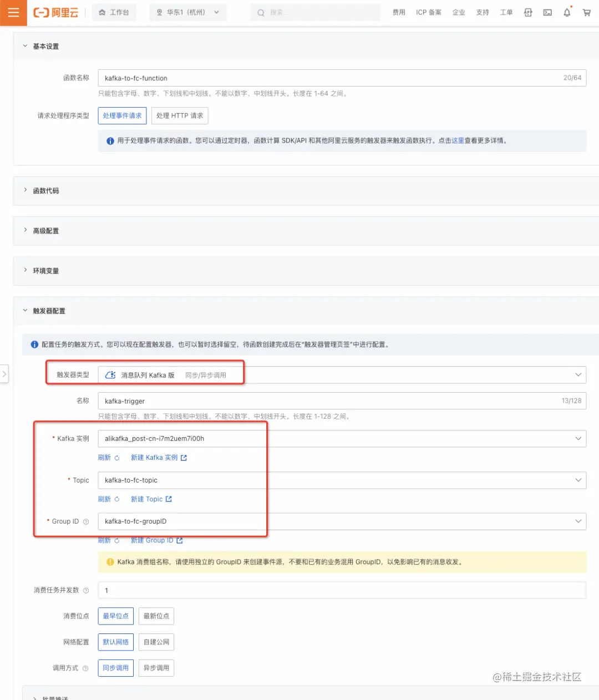The height and width of the screenshot is (700, 599).
Task: Click the 函数名称 input field
Action: pyautogui.click(x=342, y=78)
